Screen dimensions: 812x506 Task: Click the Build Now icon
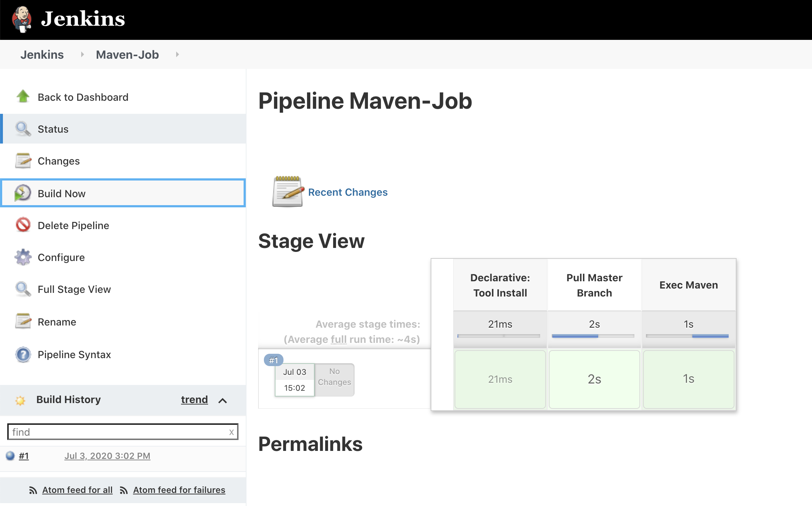pos(22,193)
